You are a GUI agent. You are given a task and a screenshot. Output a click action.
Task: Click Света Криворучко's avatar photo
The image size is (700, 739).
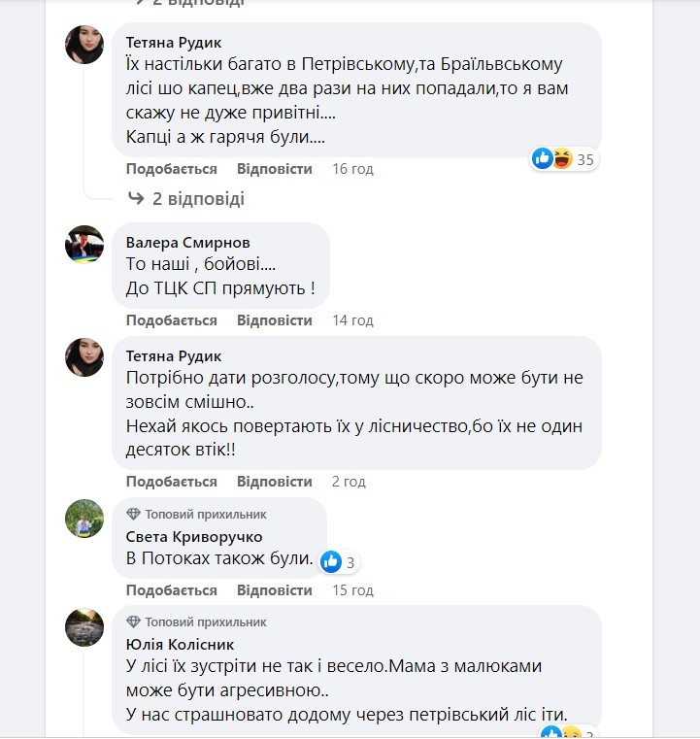(x=84, y=519)
